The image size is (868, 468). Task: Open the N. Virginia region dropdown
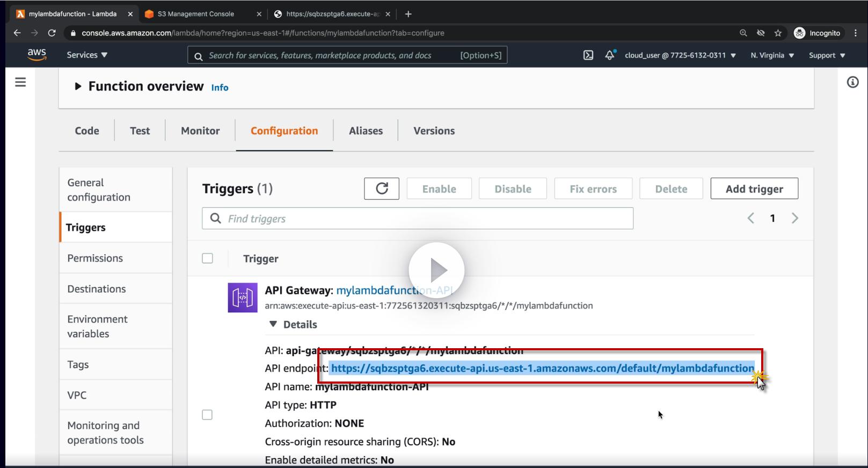pos(772,55)
